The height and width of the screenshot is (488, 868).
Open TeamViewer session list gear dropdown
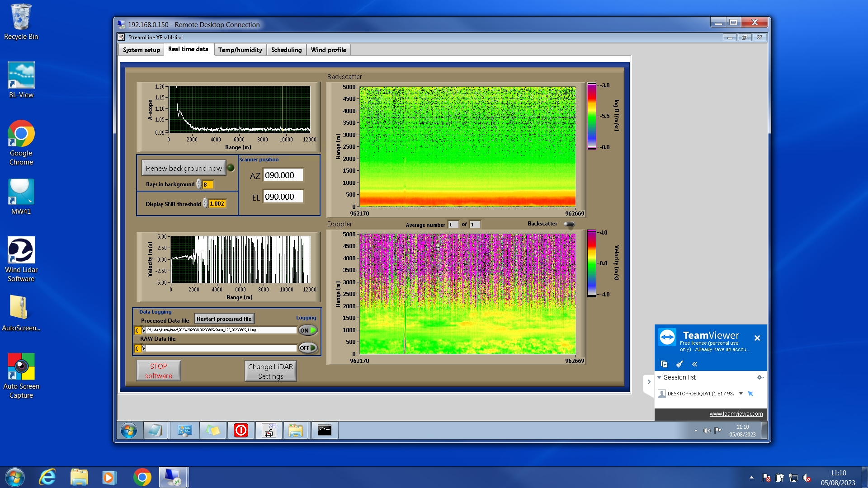(760, 377)
